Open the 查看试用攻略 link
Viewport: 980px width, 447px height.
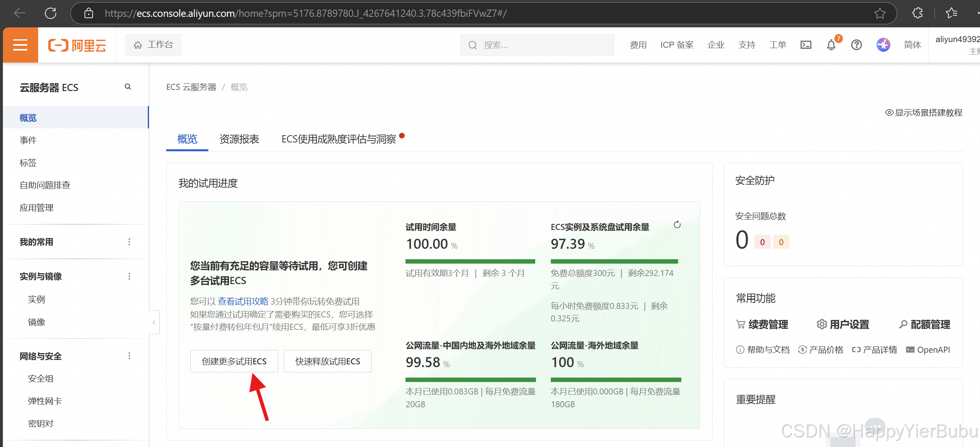coord(243,301)
